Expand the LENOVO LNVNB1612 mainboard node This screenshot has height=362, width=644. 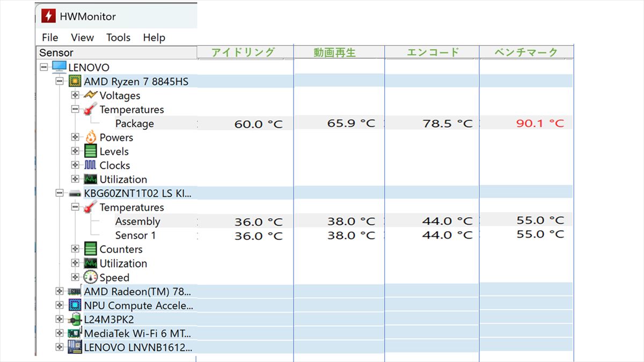59,348
